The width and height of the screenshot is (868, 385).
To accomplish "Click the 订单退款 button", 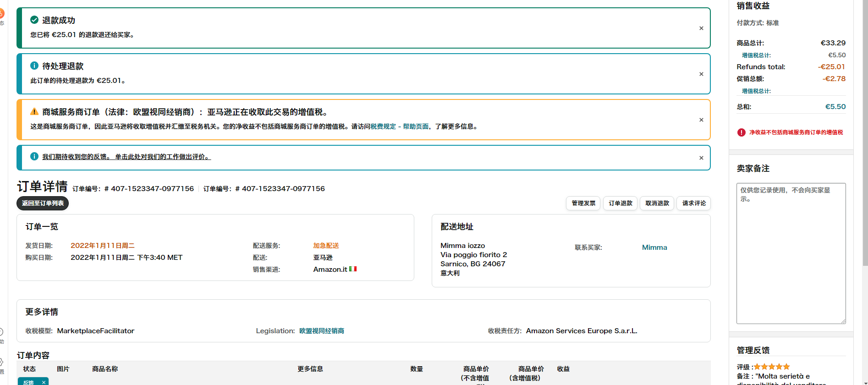I will tap(620, 203).
